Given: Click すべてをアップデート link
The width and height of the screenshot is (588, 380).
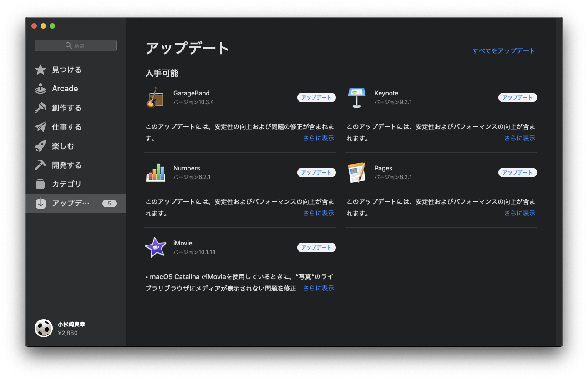Looking at the screenshot, I should click(x=504, y=50).
